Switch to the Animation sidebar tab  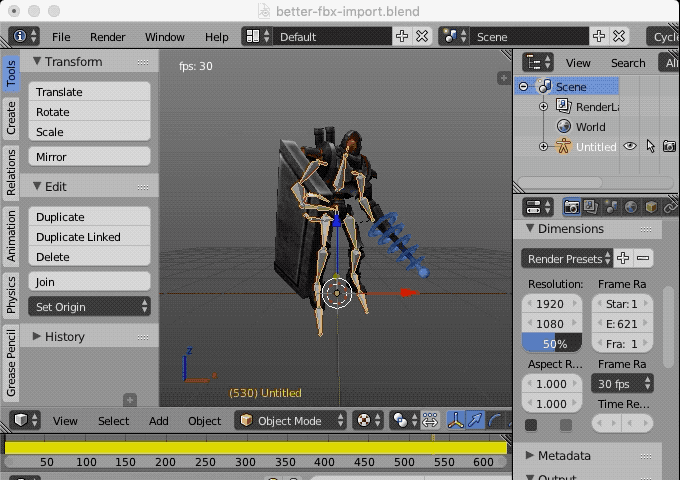click(x=11, y=235)
